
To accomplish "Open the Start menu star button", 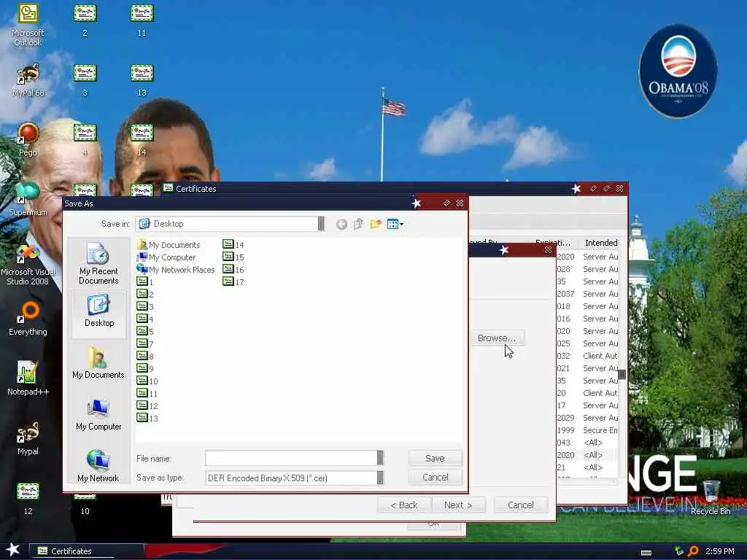I will click(x=13, y=550).
